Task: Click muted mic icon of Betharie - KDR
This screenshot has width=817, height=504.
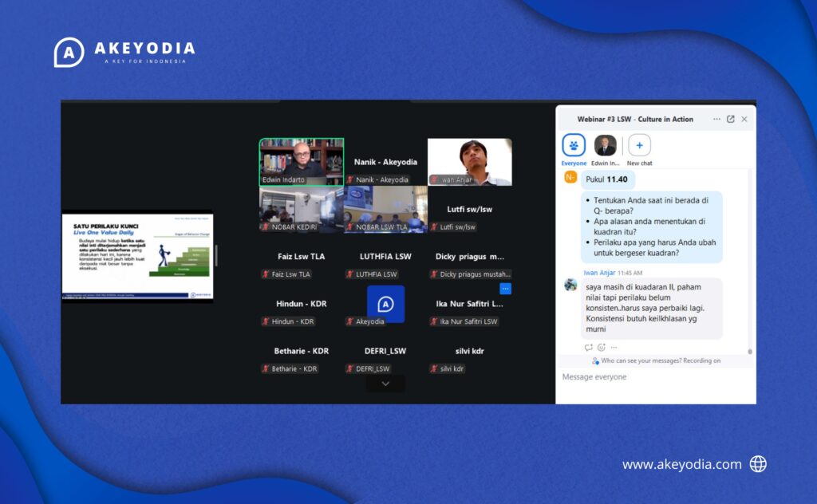Action: coord(266,369)
